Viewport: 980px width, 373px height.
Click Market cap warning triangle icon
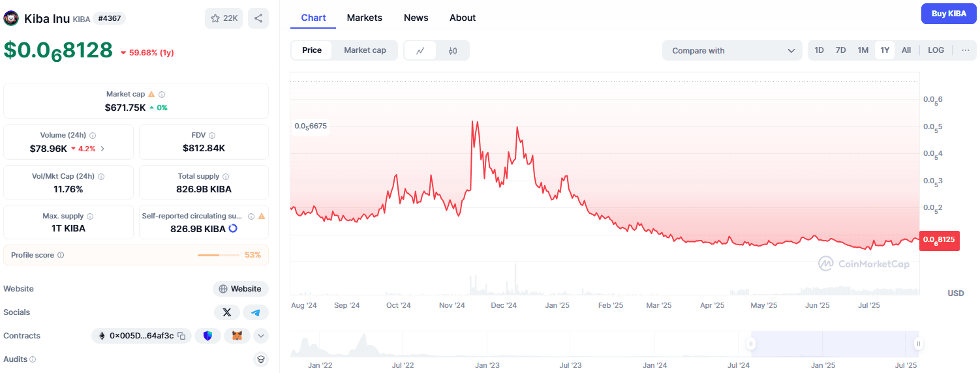[151, 95]
